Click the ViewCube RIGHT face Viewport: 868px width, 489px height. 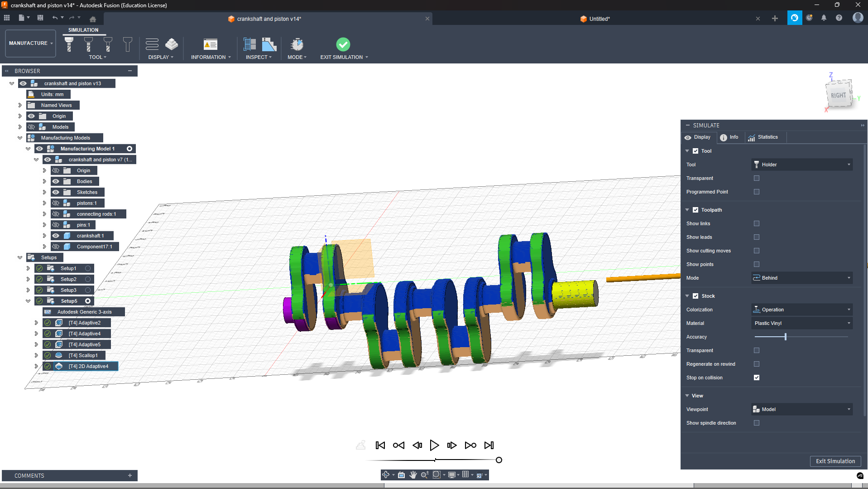coord(839,95)
